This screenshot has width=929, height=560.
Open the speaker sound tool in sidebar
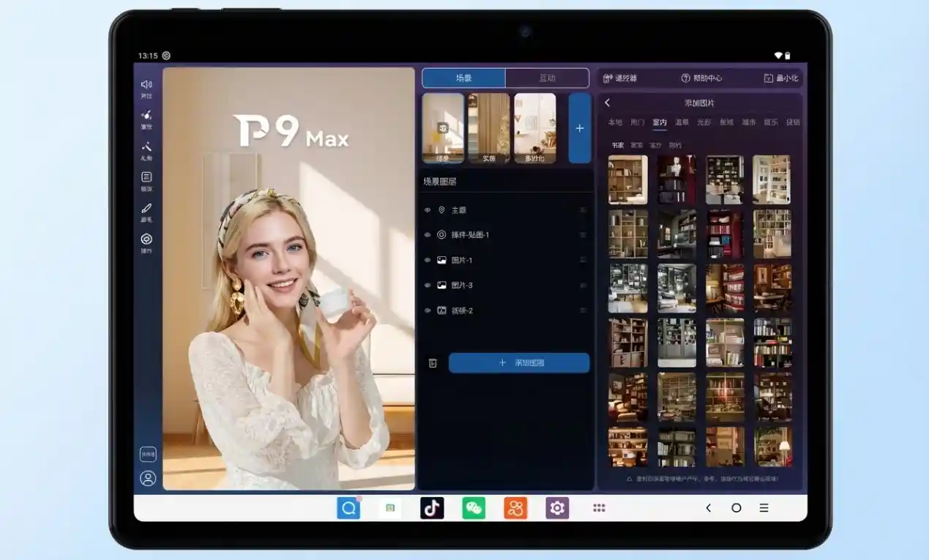tap(146, 85)
